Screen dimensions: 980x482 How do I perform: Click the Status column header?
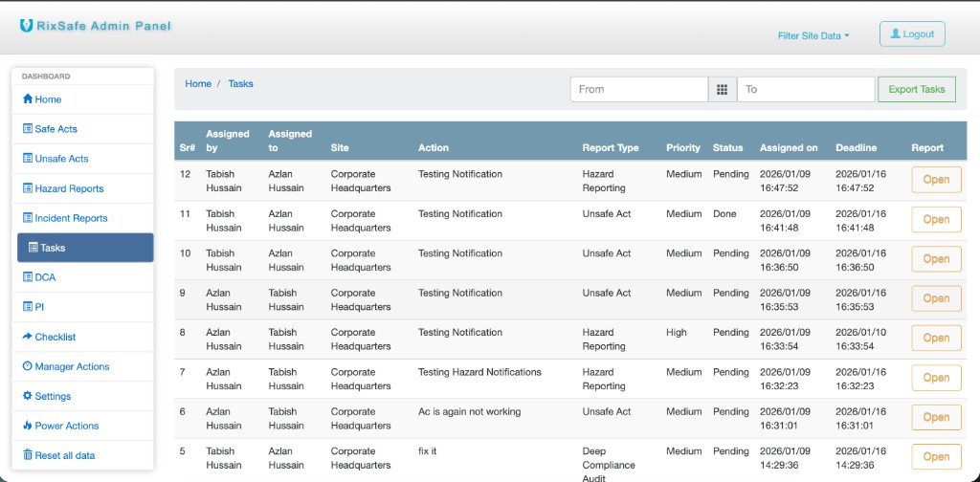click(727, 148)
